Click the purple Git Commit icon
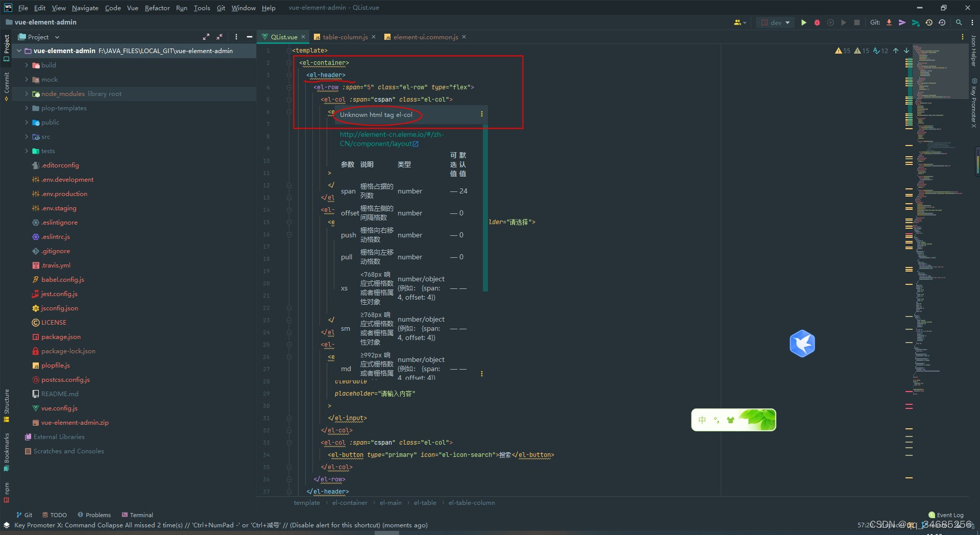The height and width of the screenshot is (535, 980). point(902,22)
